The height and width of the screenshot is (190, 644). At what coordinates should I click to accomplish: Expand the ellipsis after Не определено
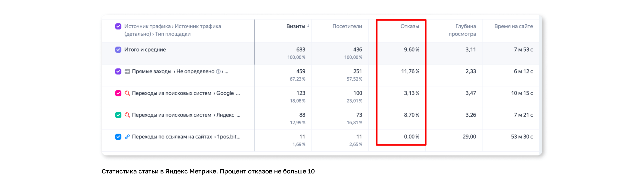coord(226,72)
